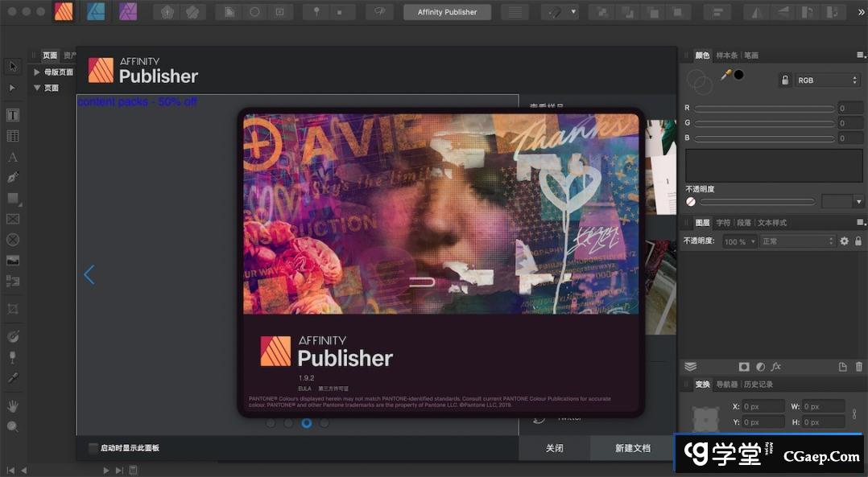Pick the color eyedropper in Color panel
The height and width of the screenshot is (477, 868).
pos(725,75)
